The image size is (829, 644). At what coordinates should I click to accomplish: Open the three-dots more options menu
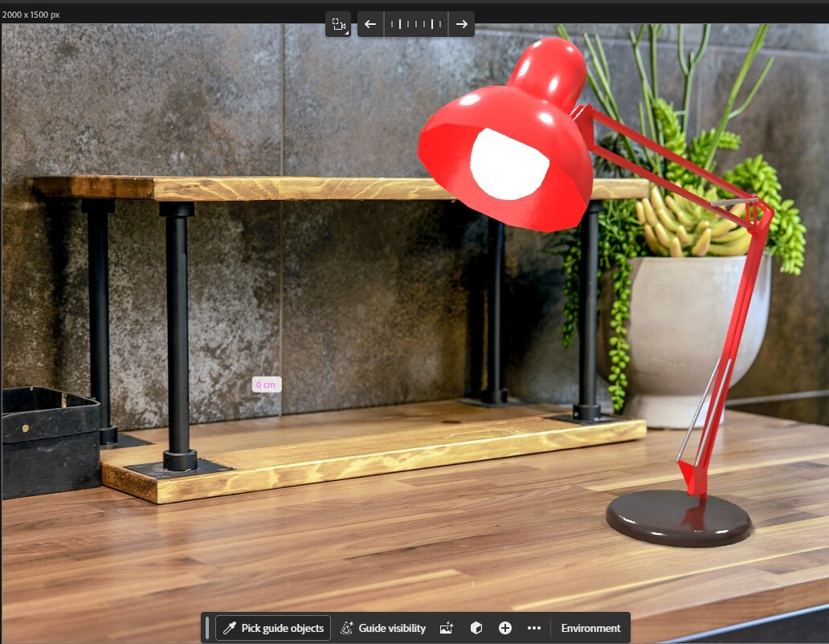point(534,628)
